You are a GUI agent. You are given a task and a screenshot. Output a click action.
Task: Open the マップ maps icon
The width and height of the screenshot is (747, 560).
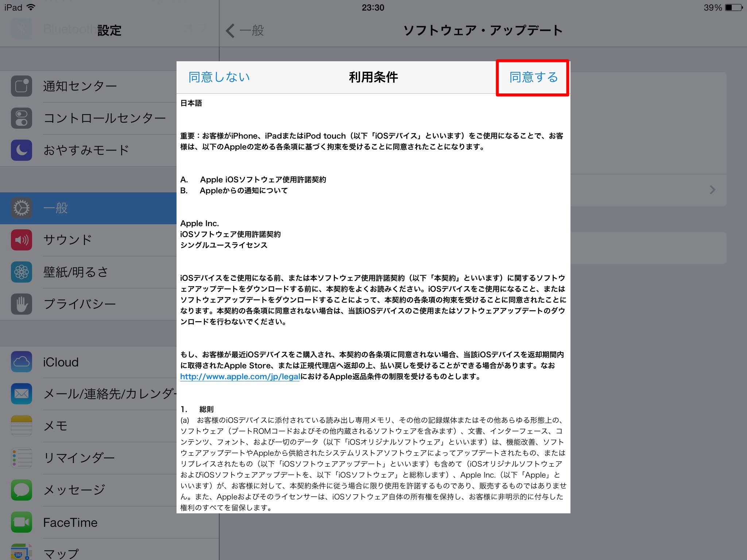[22, 552]
